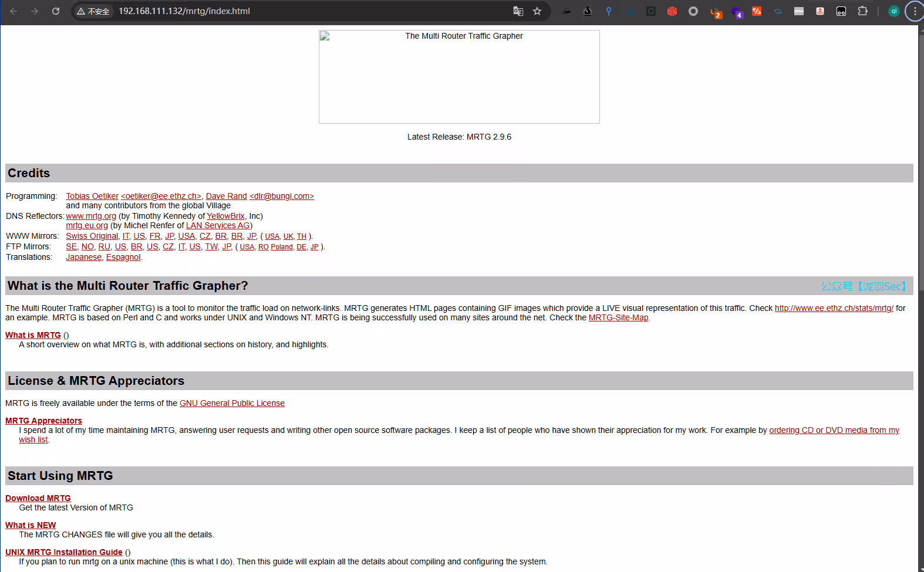Click the vertical page scrollbar
Image resolution: width=924 pixels, height=572 pixels.
pyautogui.click(x=920, y=293)
